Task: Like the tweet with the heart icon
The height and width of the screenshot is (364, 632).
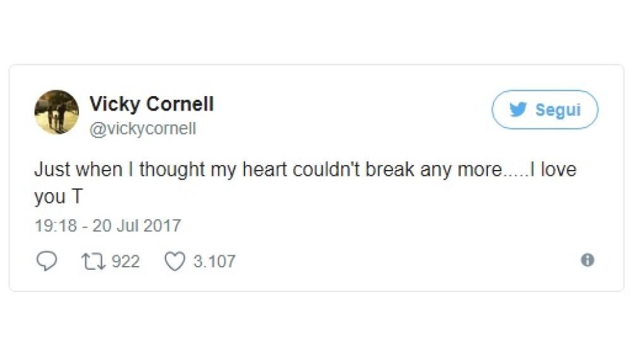Action: (175, 261)
